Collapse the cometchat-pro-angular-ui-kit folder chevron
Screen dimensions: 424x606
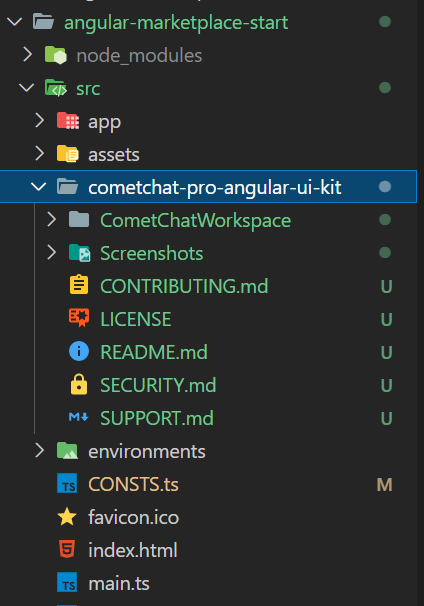tap(38, 187)
